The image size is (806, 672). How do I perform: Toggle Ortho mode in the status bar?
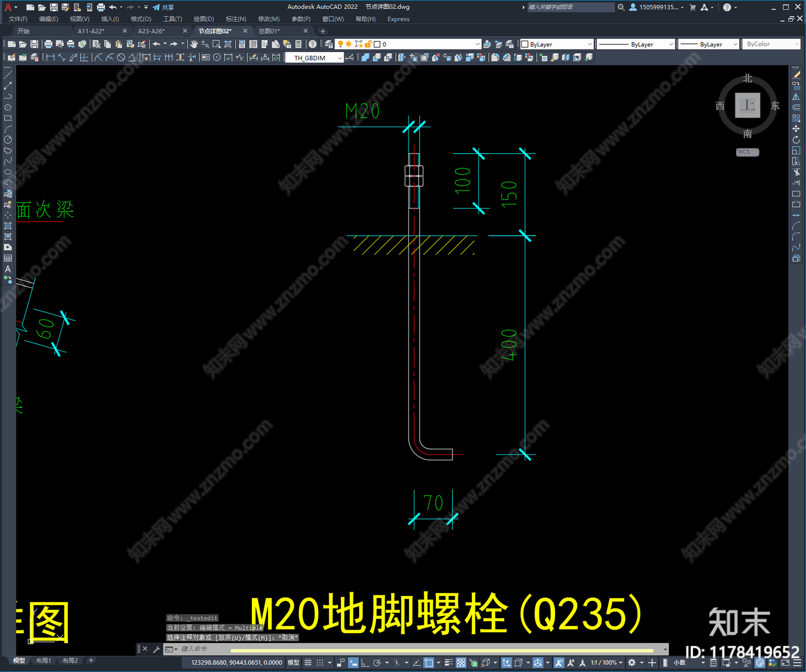click(x=365, y=663)
